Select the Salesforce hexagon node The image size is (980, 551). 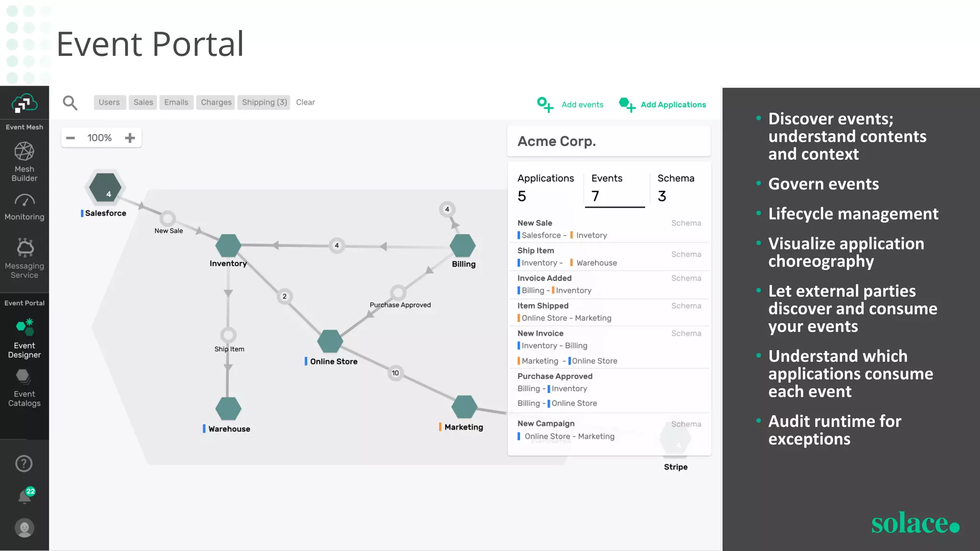pyautogui.click(x=105, y=187)
